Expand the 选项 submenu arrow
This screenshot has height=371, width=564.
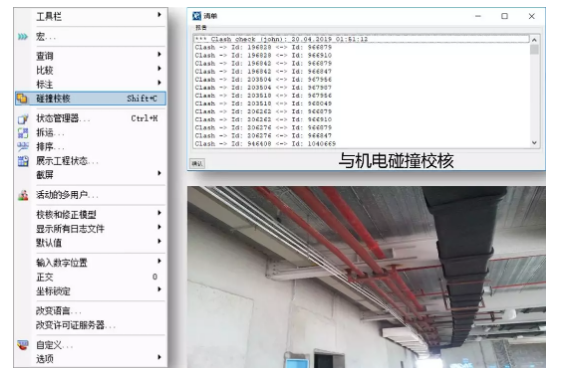pyautogui.click(x=159, y=357)
